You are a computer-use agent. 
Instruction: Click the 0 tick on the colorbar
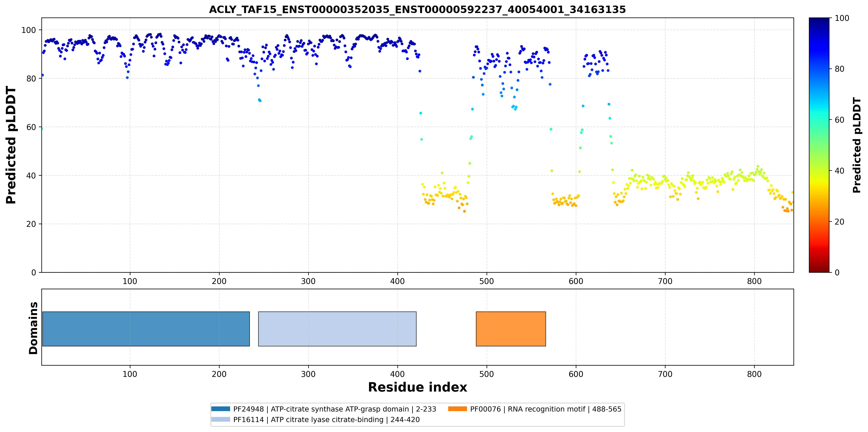pos(837,273)
